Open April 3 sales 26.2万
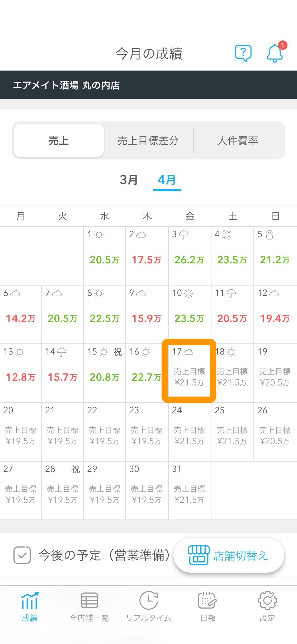The height and width of the screenshot is (644, 297). click(x=189, y=260)
